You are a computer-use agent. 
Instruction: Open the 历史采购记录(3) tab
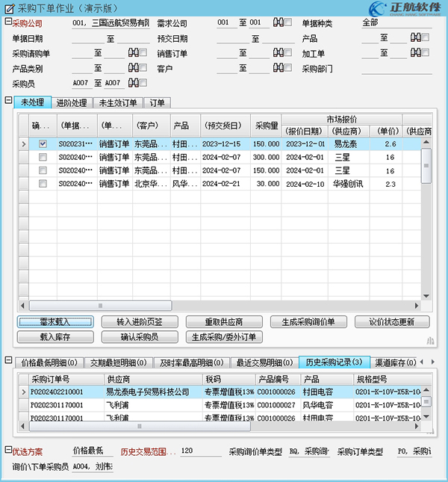coord(334,362)
